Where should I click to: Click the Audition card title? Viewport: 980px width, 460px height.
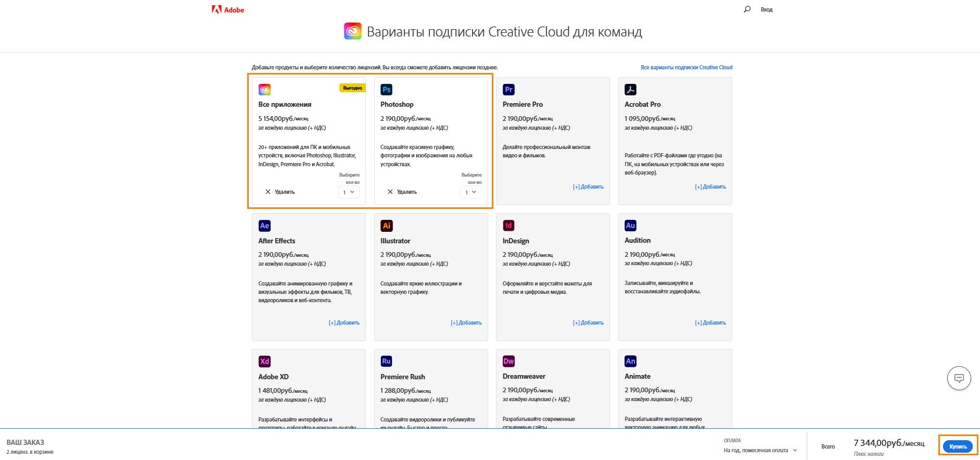pyautogui.click(x=638, y=240)
